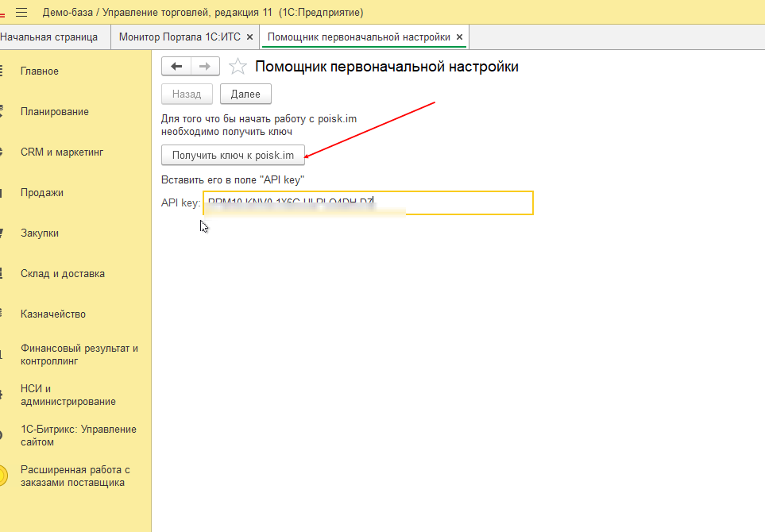Viewport: 765px width, 532px height.
Task: Open the Главное section
Action: pyautogui.click(x=40, y=71)
